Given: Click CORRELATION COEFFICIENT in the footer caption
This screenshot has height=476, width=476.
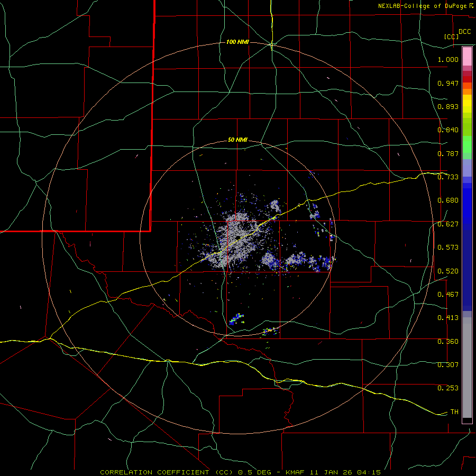Looking at the screenshot, I should click(154, 472).
